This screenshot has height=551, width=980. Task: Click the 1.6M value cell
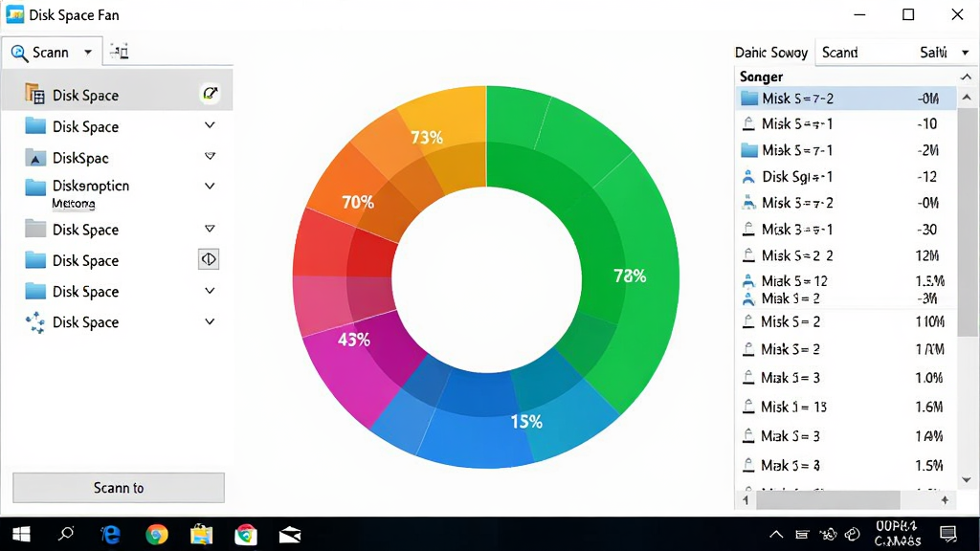point(928,407)
